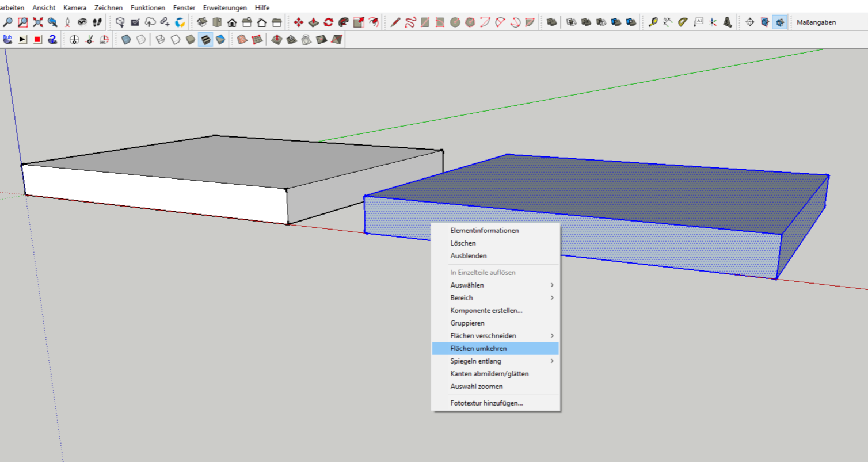Select the Move tool with red arrows
This screenshot has width=868, height=462.
click(299, 22)
